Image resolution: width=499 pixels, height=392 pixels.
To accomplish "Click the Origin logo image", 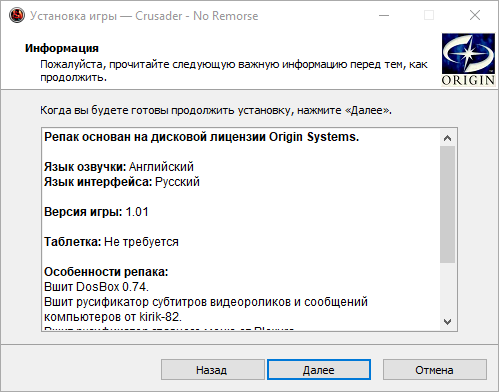I will (468, 60).
